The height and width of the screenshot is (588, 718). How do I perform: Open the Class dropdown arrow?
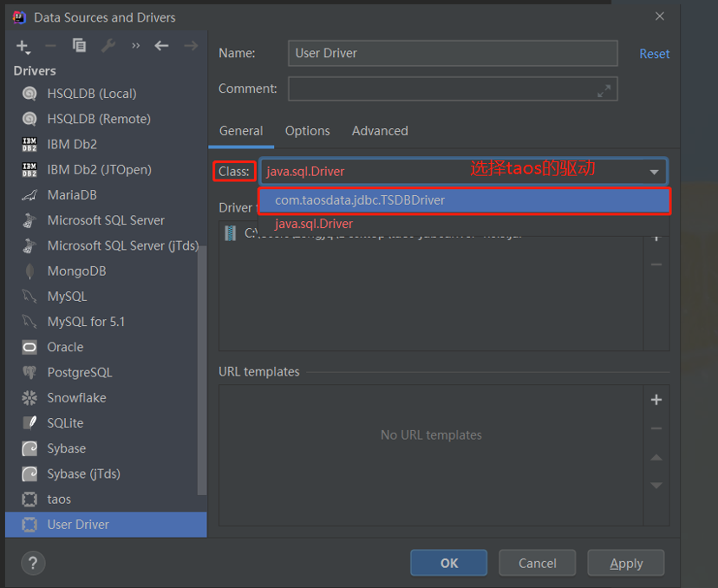654,172
